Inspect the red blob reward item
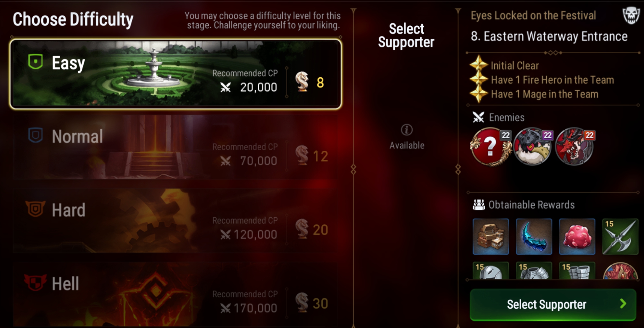This screenshot has width=644, height=328. click(x=577, y=236)
